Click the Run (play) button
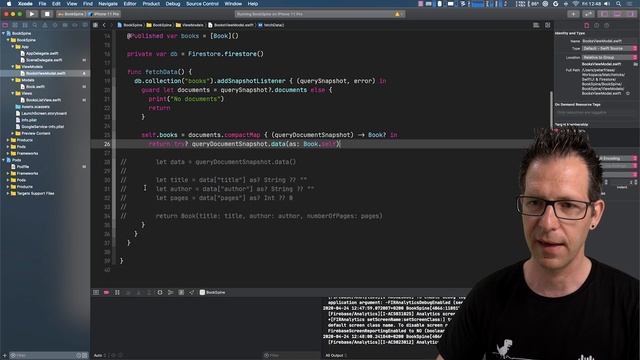Screen dimensions: 640x360 tap(31, 14)
